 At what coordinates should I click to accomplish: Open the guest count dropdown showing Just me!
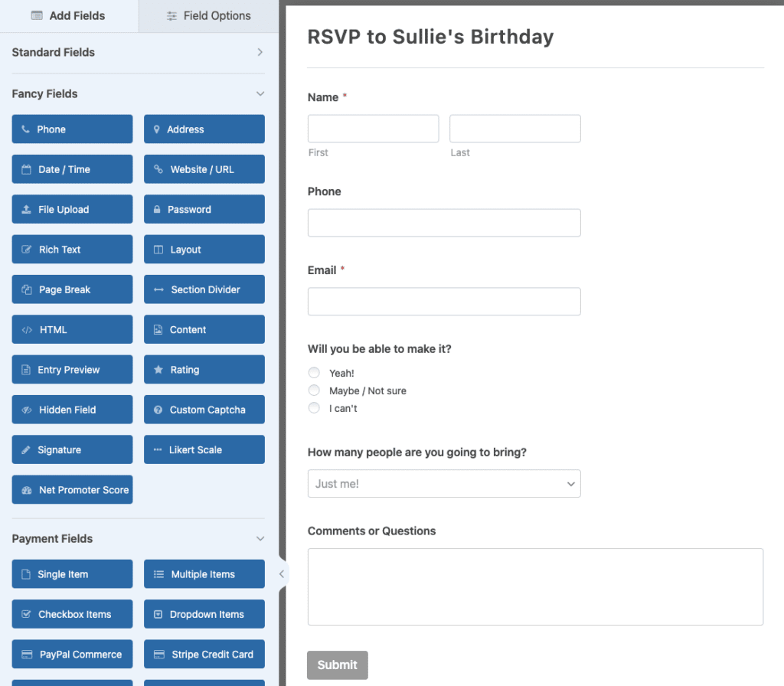(x=444, y=484)
